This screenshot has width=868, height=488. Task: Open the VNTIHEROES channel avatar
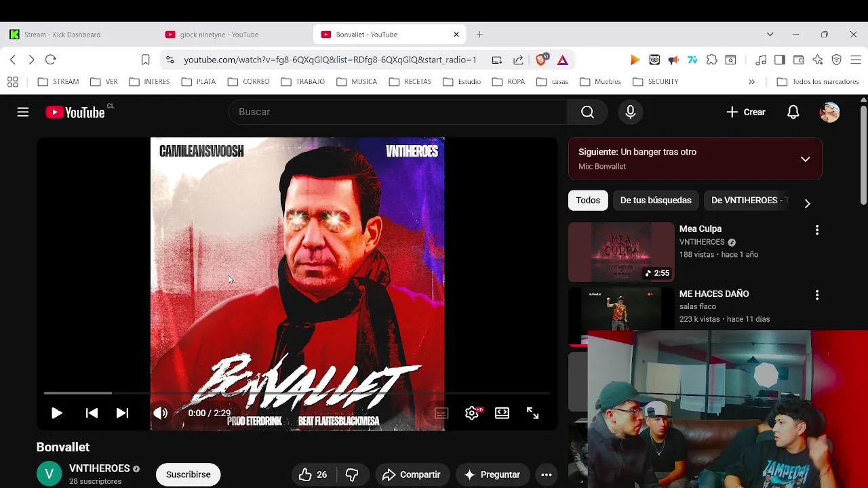pos(49,474)
